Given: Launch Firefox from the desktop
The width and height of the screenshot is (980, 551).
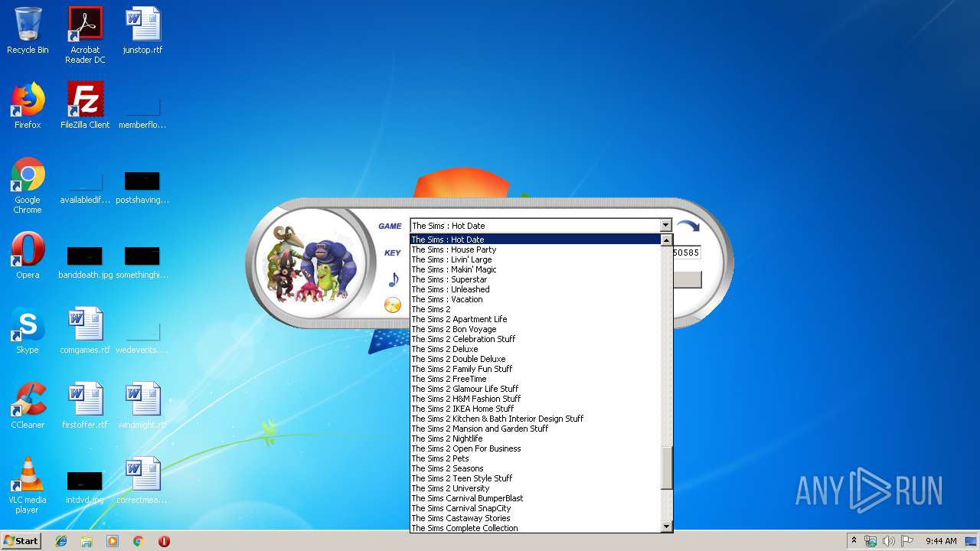Looking at the screenshot, I should click(28, 106).
